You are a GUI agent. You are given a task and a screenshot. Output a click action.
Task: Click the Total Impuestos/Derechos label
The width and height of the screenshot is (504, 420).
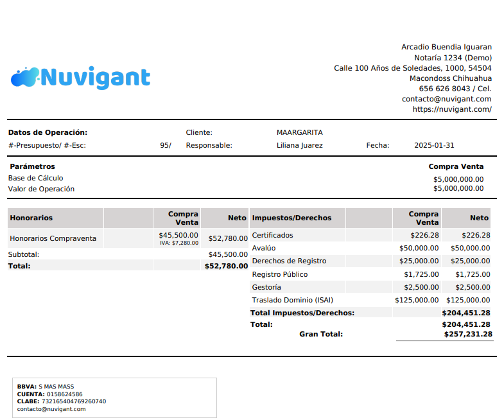302,313
